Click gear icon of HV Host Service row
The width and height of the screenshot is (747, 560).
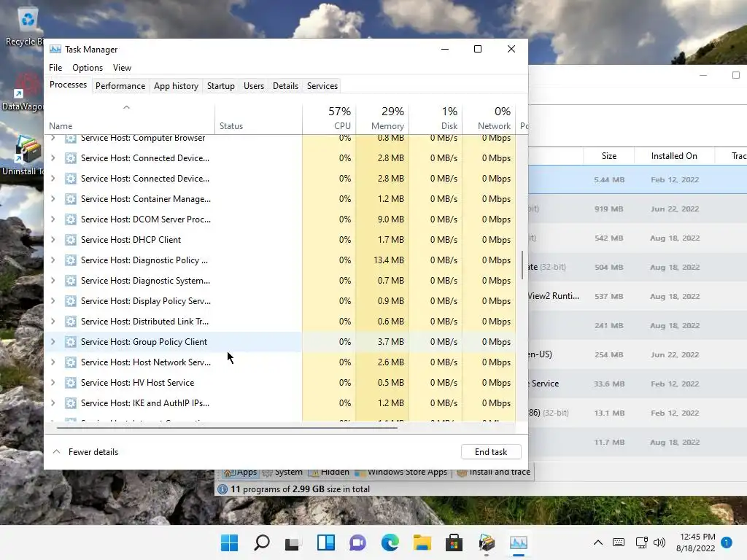(x=71, y=383)
